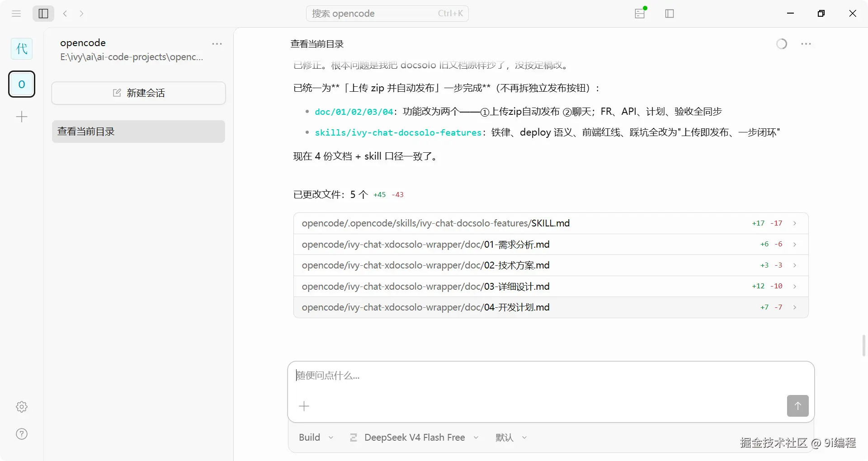Open the hamburger menu in the title bar
868x461 pixels.
click(16, 14)
